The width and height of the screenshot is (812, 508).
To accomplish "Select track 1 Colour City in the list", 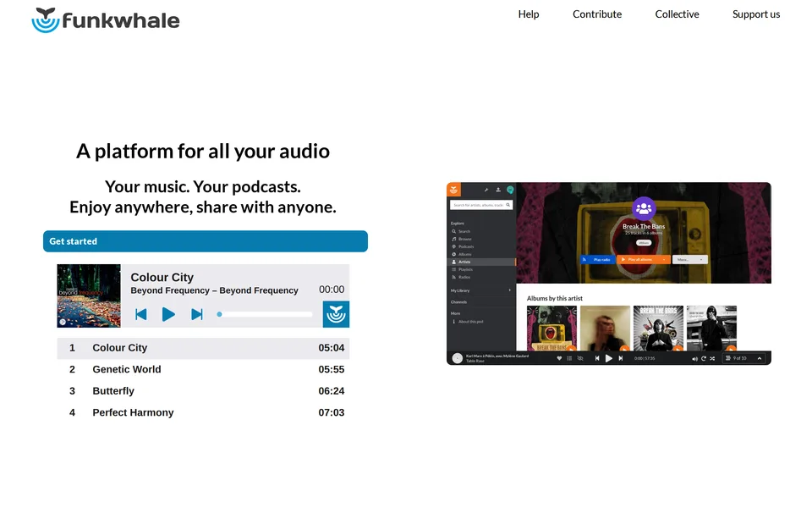I will [203, 348].
